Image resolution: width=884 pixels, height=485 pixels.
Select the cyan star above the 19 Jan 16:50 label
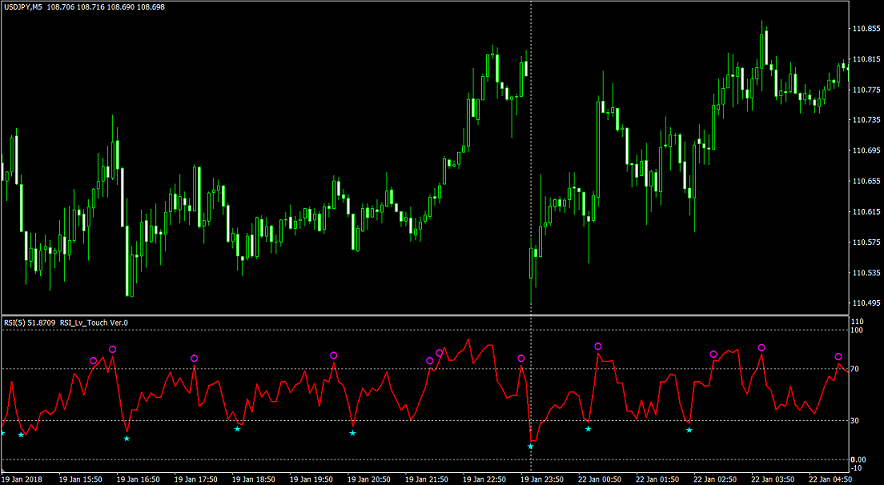(x=127, y=438)
